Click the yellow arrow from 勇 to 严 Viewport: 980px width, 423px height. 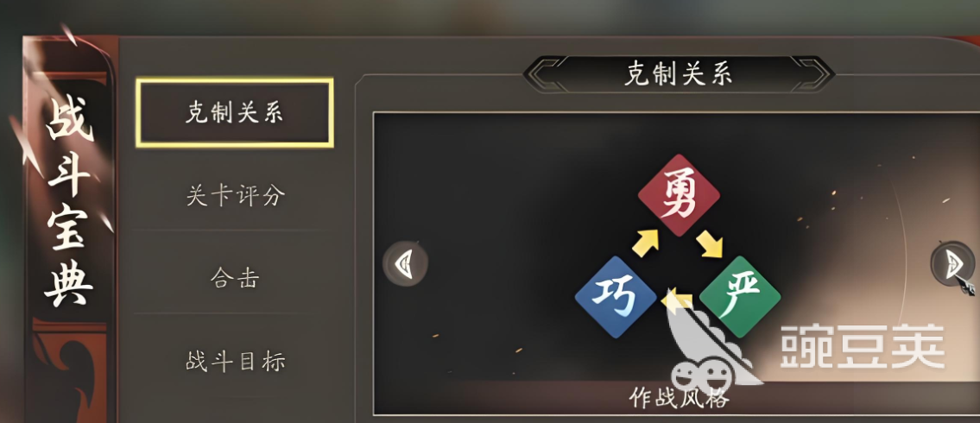[x=710, y=243]
